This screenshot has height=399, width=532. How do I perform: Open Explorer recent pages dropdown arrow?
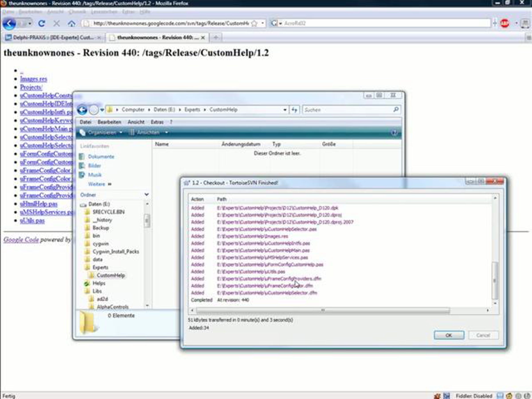[102, 110]
